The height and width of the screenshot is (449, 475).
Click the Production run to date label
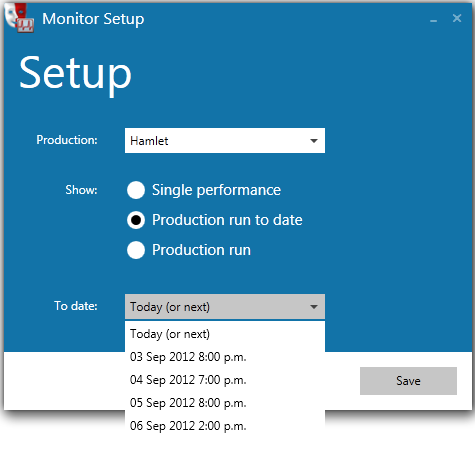tap(227, 220)
